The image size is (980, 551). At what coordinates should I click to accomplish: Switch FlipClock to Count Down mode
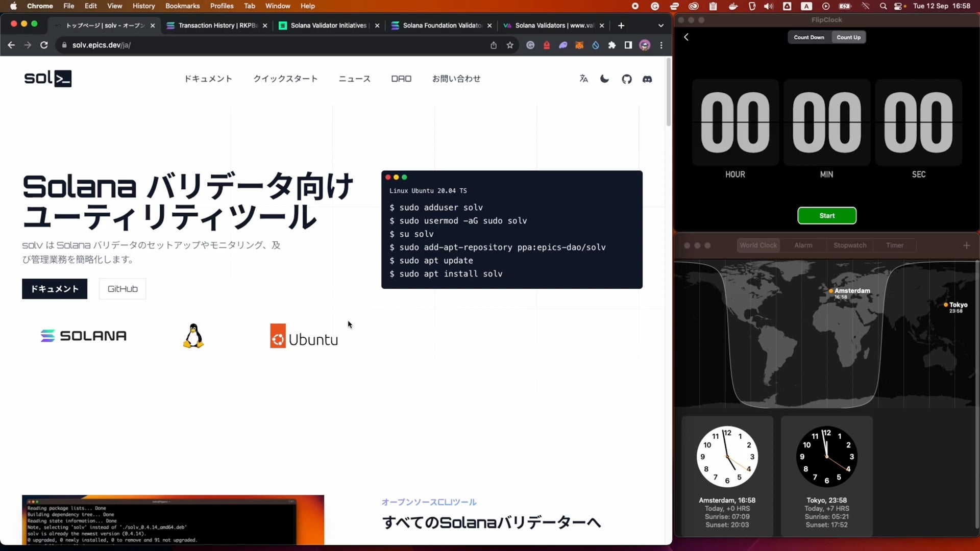click(808, 37)
